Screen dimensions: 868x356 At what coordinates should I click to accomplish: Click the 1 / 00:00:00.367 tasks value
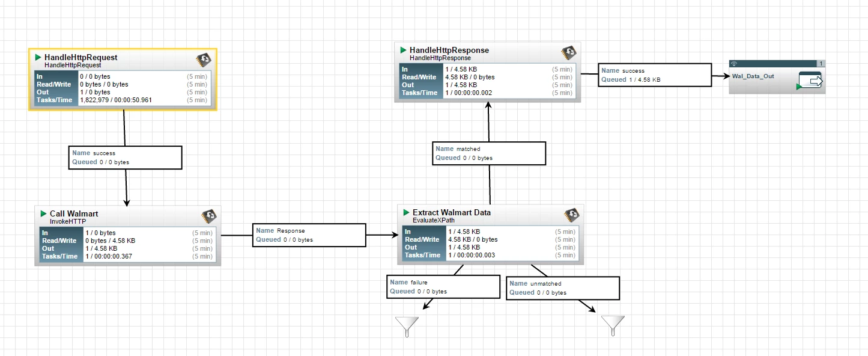click(x=110, y=256)
